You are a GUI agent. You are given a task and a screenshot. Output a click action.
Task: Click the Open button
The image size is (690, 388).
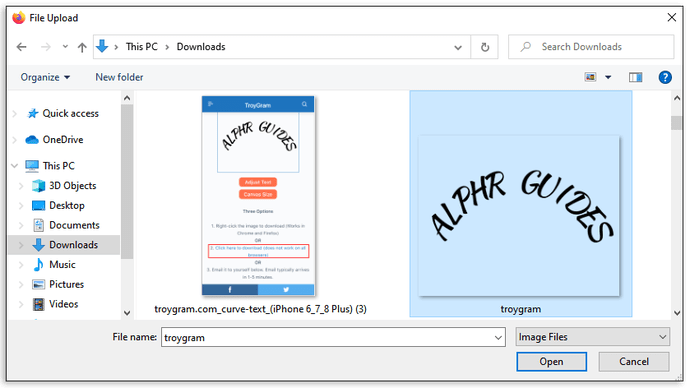click(x=551, y=362)
